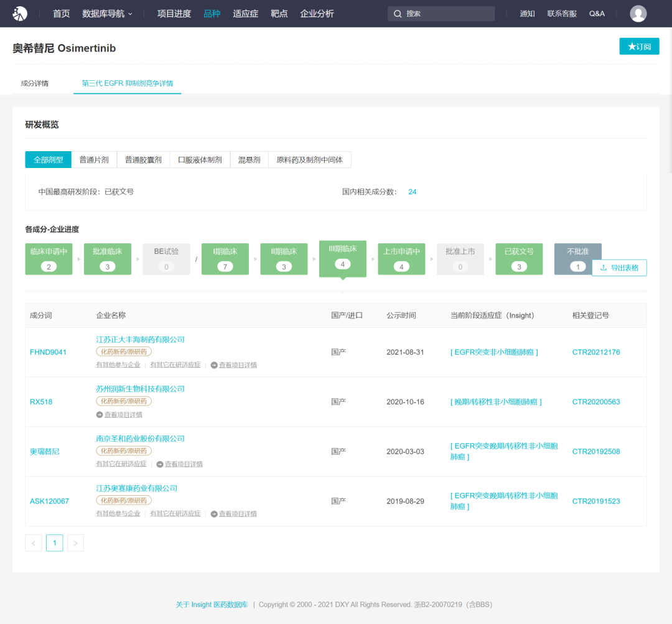Select 上市申请中 stage block

(401, 259)
